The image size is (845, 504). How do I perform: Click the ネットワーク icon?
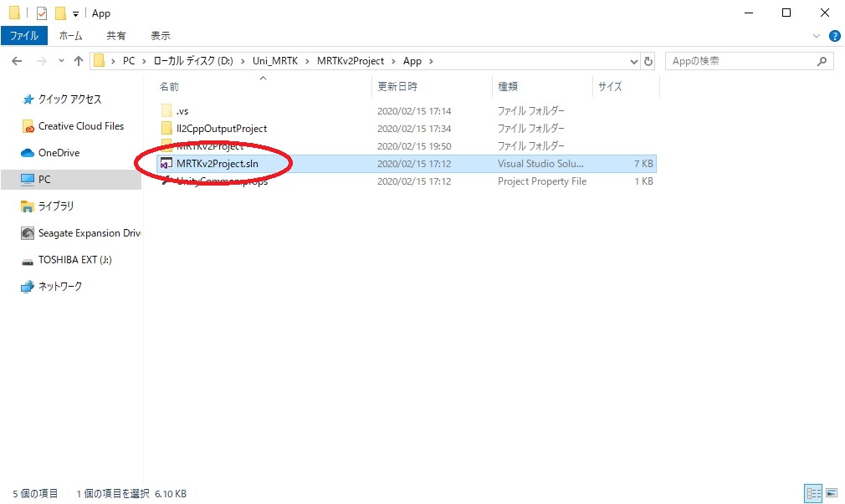click(28, 287)
